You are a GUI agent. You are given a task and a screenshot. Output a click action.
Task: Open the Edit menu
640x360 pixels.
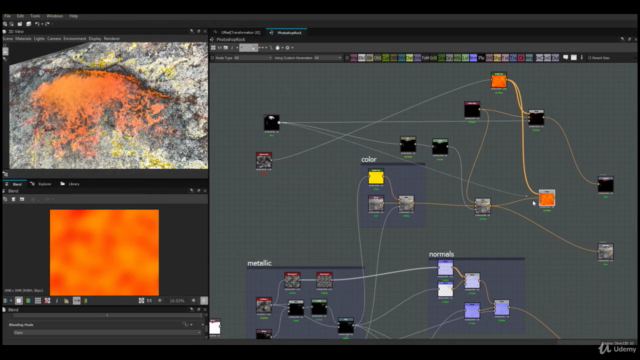click(x=20, y=16)
